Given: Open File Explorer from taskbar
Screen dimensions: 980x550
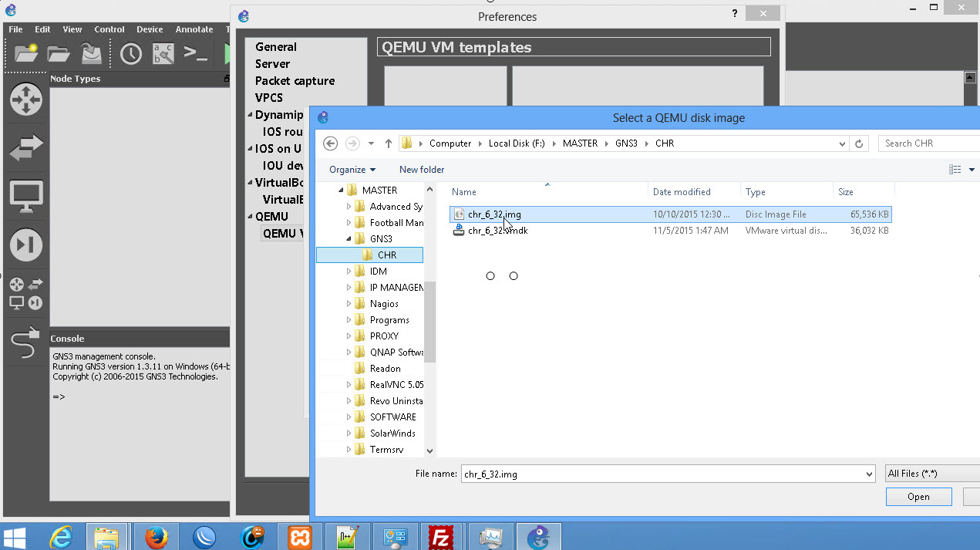Looking at the screenshot, I should coord(106,537).
